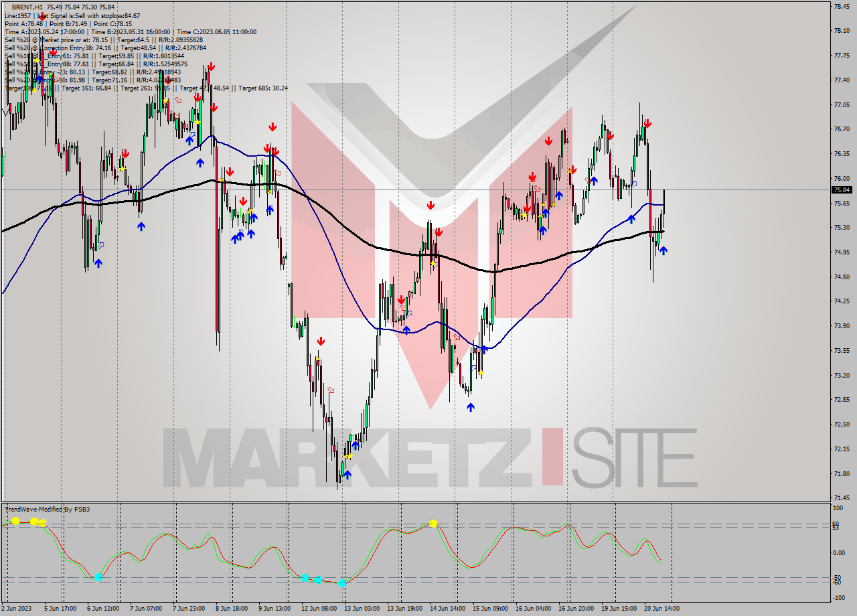Click the 77.40 price scale label

click(x=842, y=80)
